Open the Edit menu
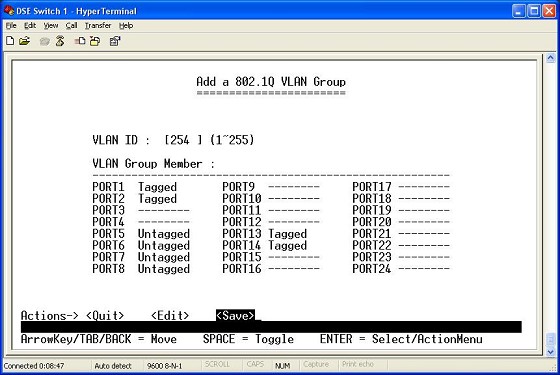The height and width of the screenshot is (375, 560). 30,25
